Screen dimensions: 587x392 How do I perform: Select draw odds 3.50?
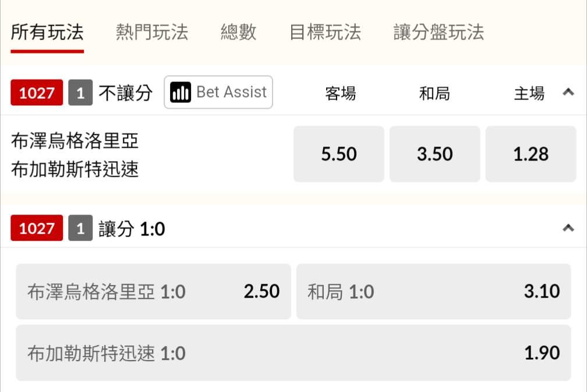pyautogui.click(x=434, y=154)
